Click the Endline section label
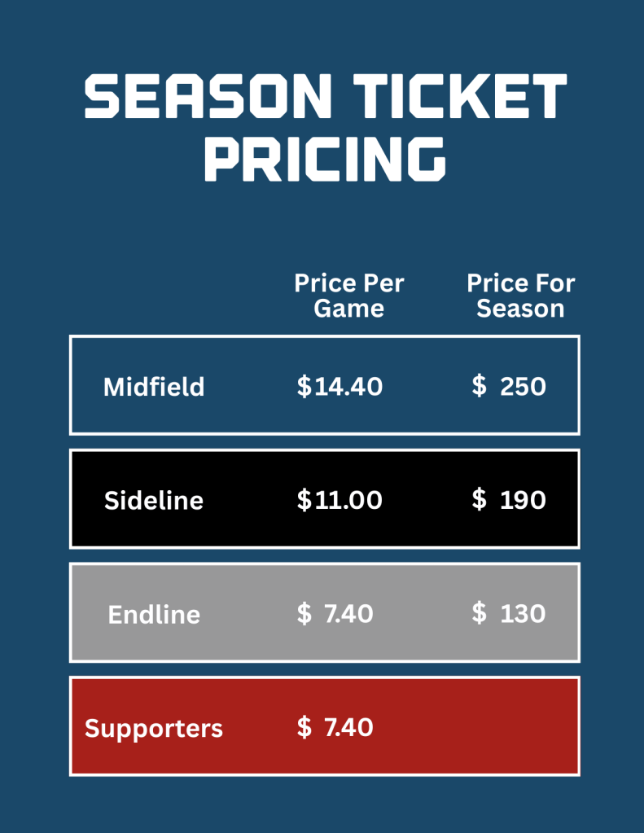Image resolution: width=644 pixels, height=833 pixels. [x=154, y=614]
